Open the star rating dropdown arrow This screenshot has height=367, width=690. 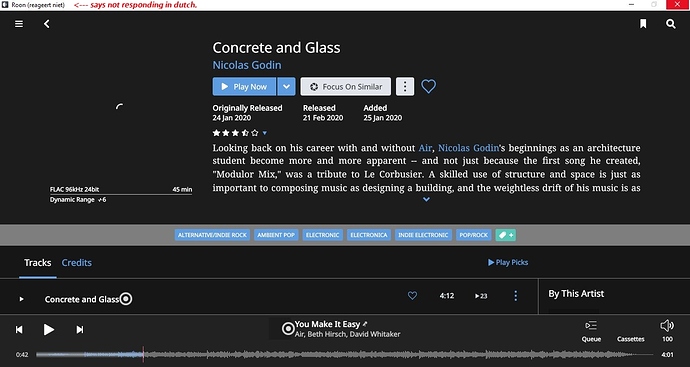click(264, 133)
